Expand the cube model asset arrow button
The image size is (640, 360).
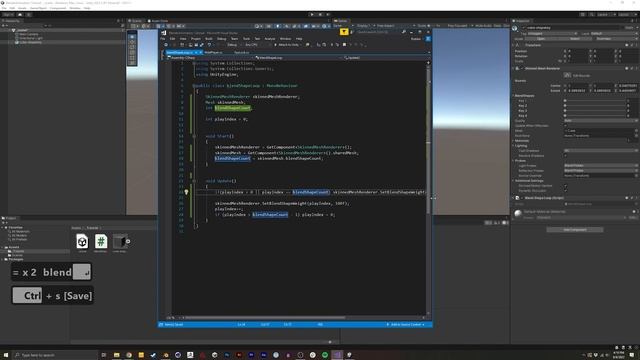coord(128,241)
